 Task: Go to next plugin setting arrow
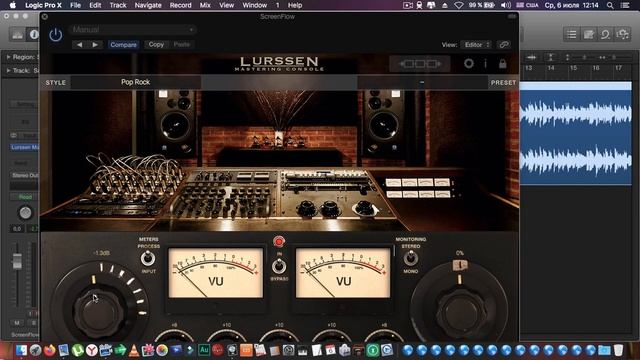coord(95,44)
